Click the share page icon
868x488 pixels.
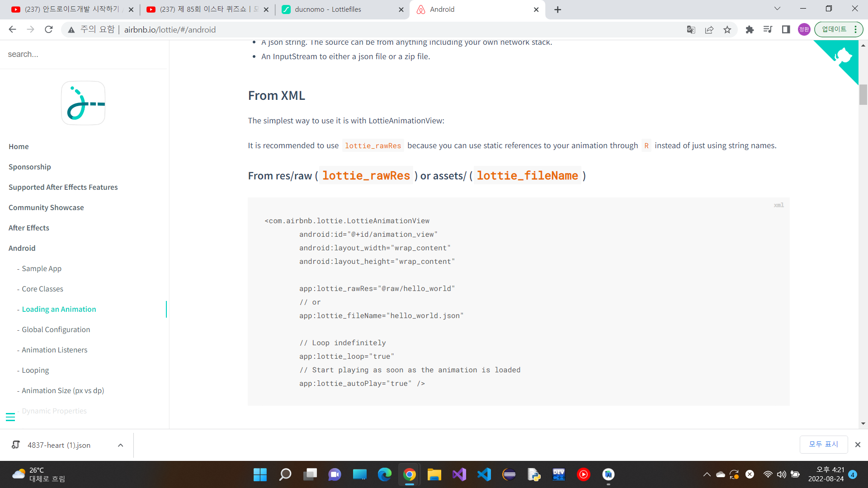click(x=709, y=30)
